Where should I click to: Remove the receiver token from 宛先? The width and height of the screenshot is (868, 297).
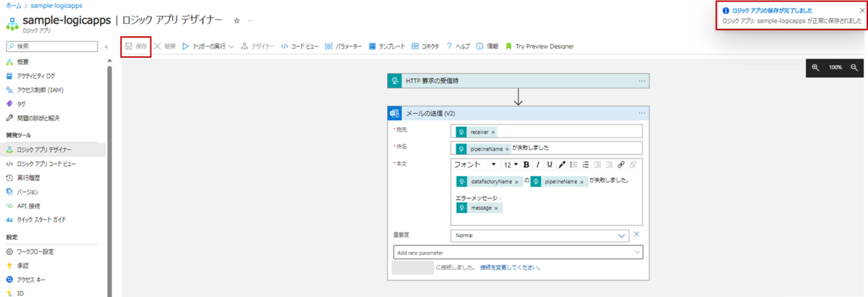click(x=493, y=132)
